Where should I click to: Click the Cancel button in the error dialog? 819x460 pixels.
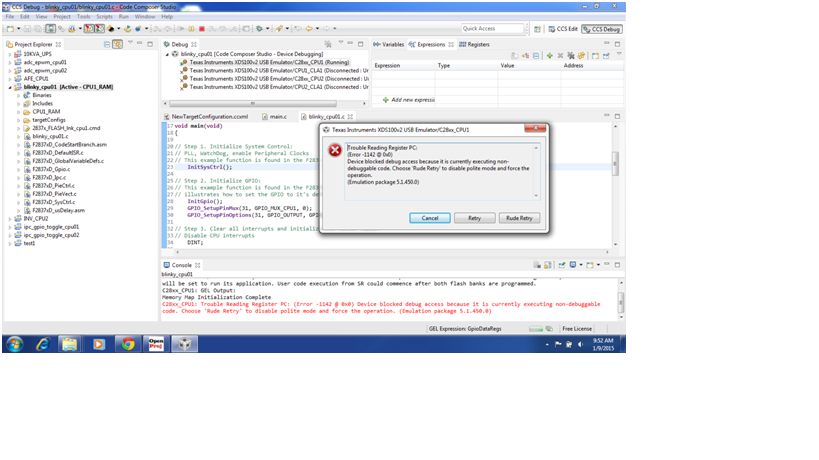[430, 218]
